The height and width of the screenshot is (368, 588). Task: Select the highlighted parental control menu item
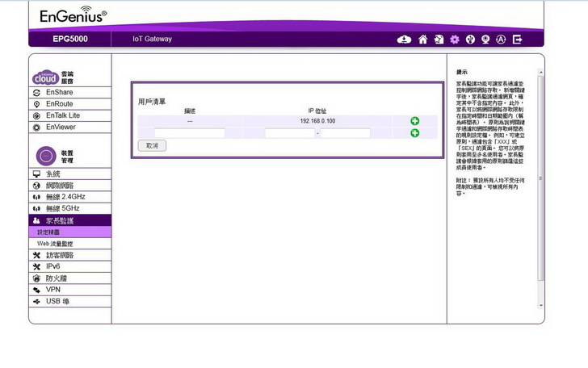69,220
